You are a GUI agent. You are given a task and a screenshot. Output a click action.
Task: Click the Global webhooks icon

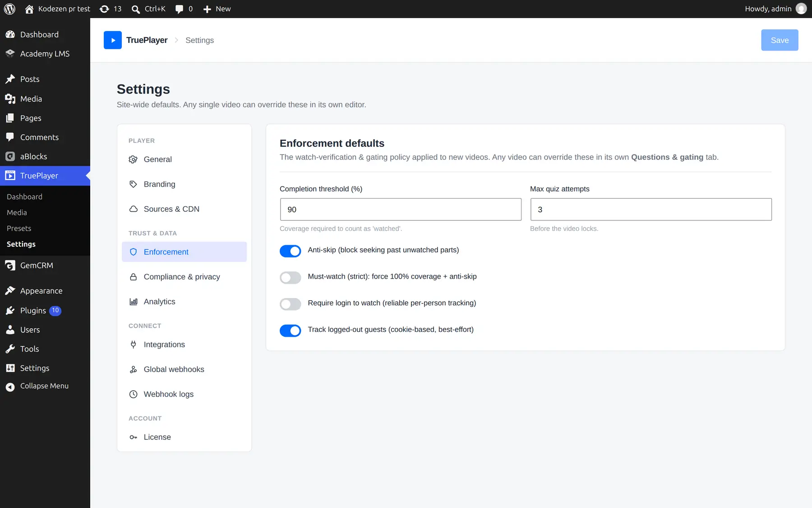(x=133, y=369)
